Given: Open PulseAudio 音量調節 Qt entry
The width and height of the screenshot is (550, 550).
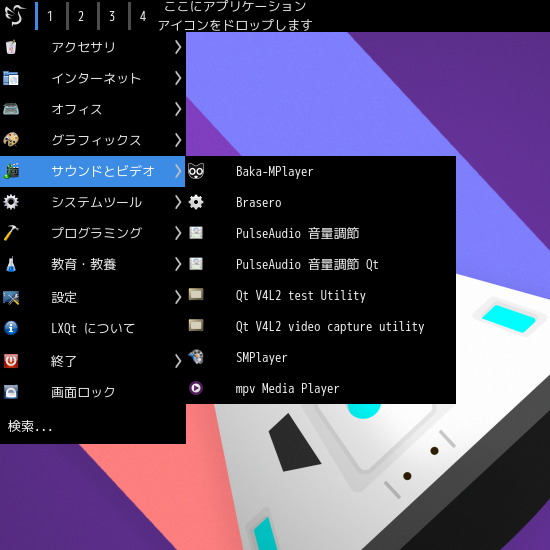Looking at the screenshot, I should point(321,264).
